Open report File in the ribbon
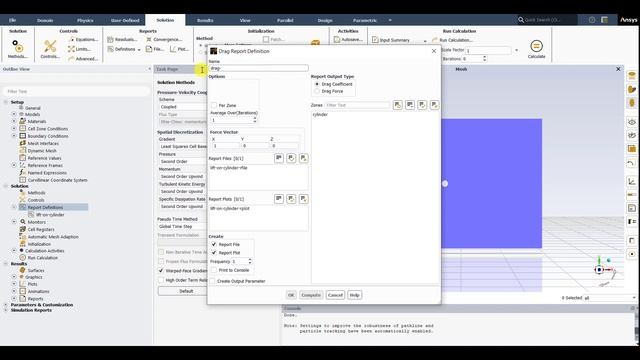This screenshot has width=640, height=360. pos(155,49)
